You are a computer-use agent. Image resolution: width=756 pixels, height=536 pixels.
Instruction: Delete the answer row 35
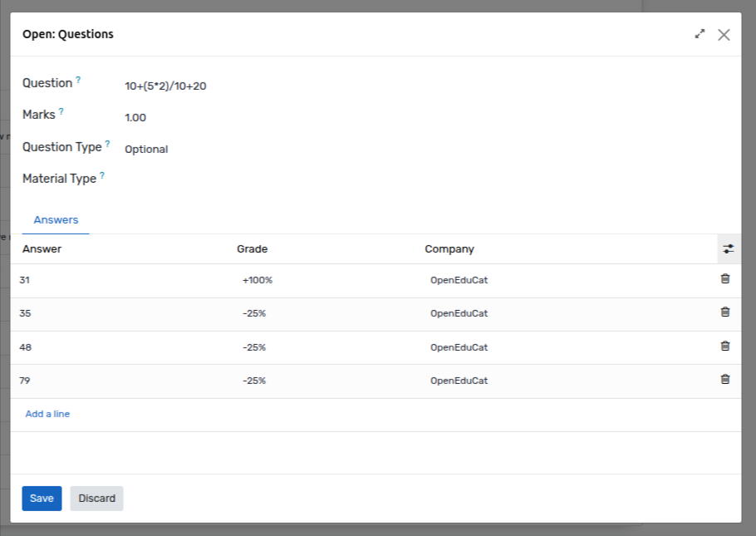click(724, 312)
